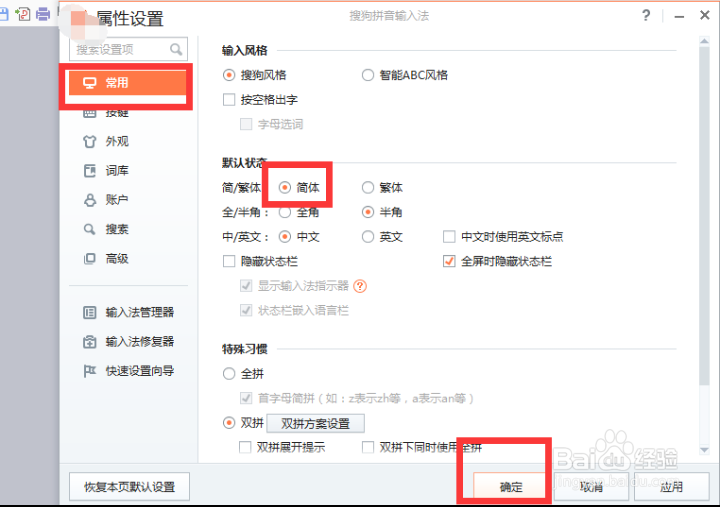
Task: Open 输入法管理器 link
Action: click(140, 312)
